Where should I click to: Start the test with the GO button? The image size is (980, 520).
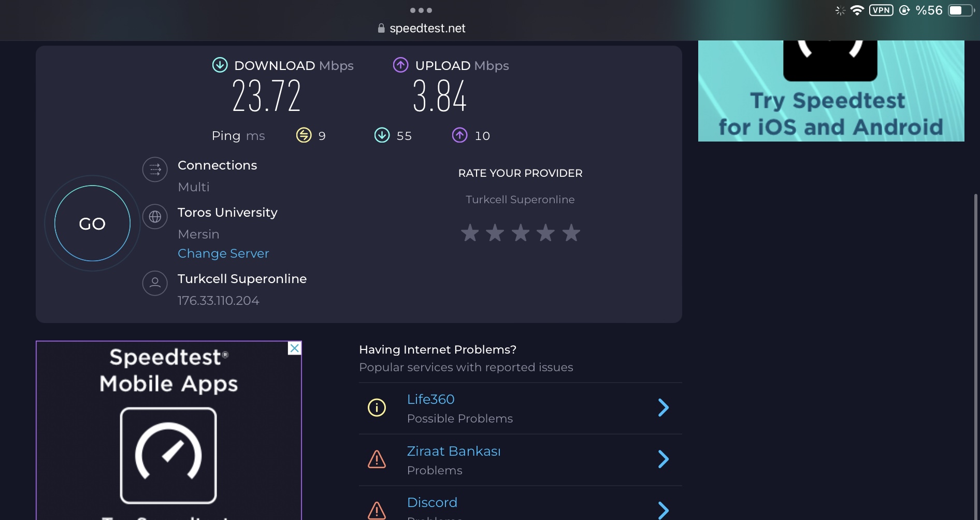[x=92, y=223]
